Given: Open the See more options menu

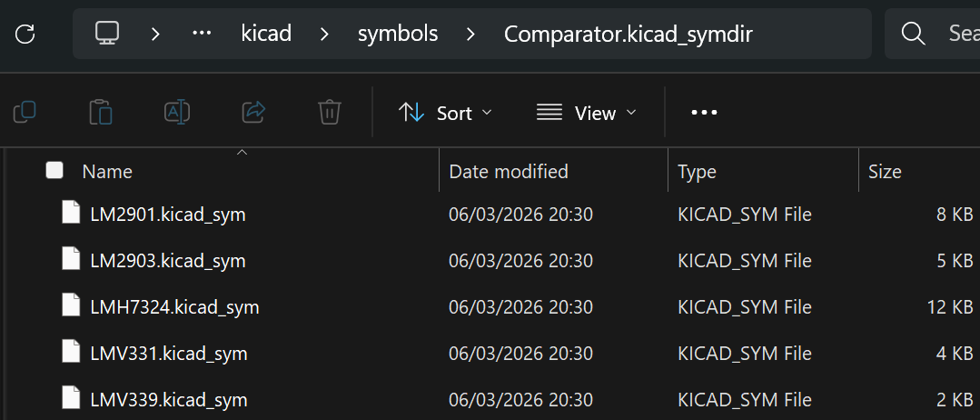Looking at the screenshot, I should pyautogui.click(x=704, y=113).
